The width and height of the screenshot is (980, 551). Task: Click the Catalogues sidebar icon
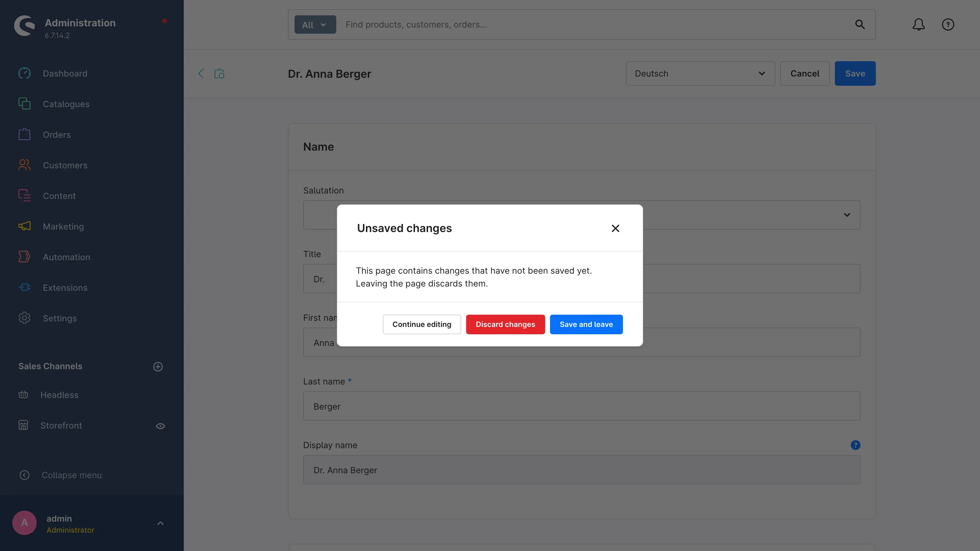click(x=24, y=103)
